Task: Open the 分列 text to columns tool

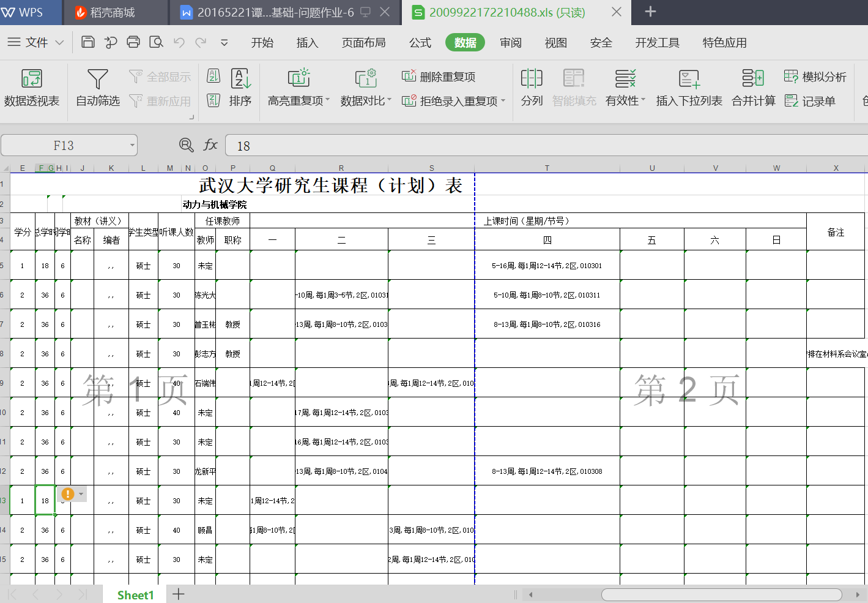Action: tap(532, 88)
